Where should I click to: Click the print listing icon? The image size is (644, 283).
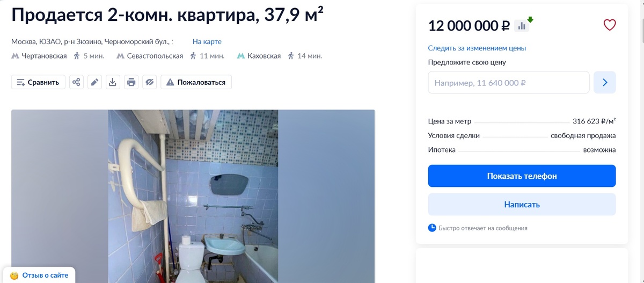pyautogui.click(x=131, y=82)
